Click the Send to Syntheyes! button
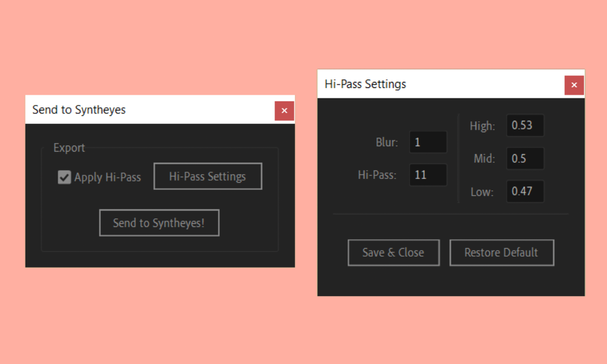607x364 pixels. (159, 223)
